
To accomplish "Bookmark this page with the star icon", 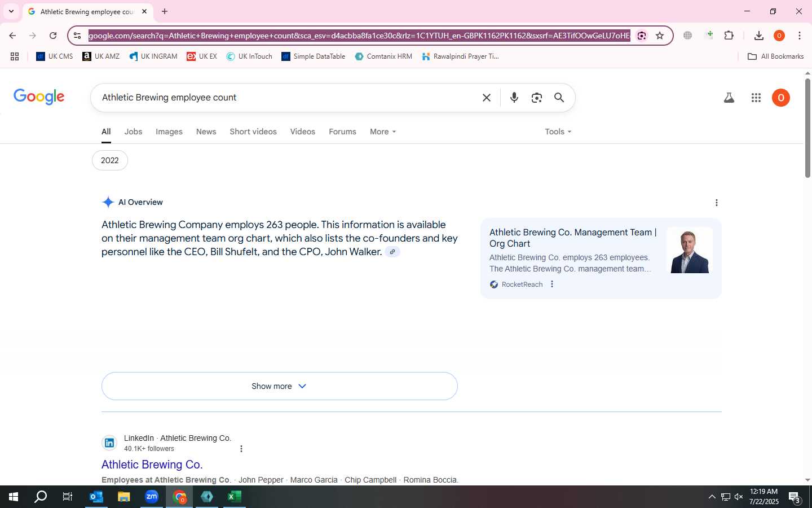I will [660, 36].
